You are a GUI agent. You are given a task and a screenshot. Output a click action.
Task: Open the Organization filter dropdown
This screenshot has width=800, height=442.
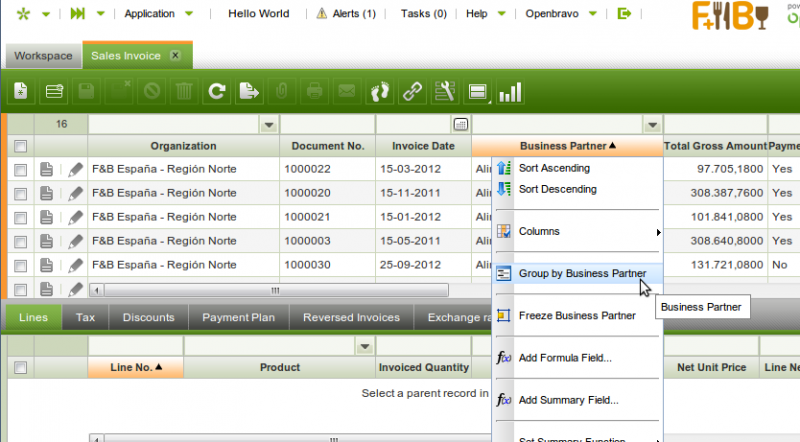point(268,125)
